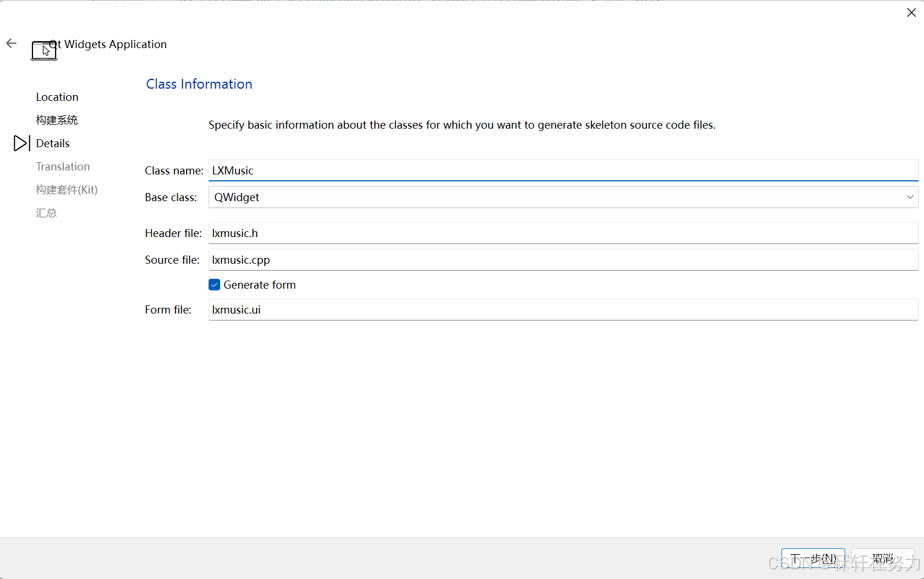Go back with the left arrow icon

point(12,43)
